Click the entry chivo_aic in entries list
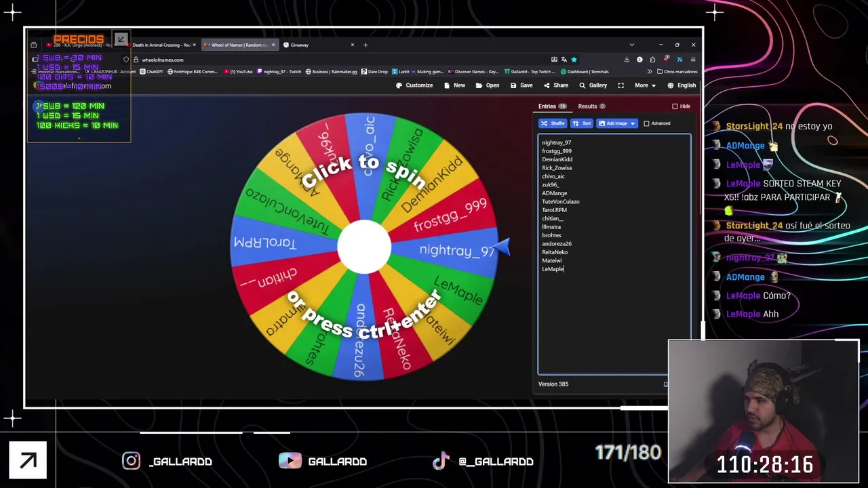 click(x=553, y=176)
